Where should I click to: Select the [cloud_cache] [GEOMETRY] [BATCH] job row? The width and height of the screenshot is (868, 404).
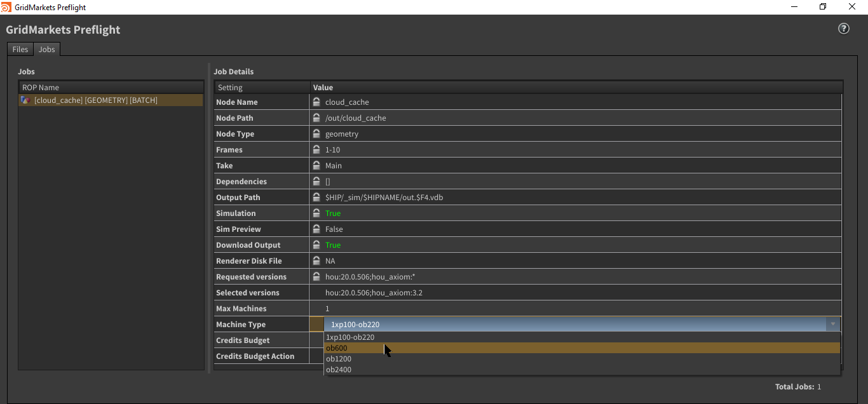point(111,100)
